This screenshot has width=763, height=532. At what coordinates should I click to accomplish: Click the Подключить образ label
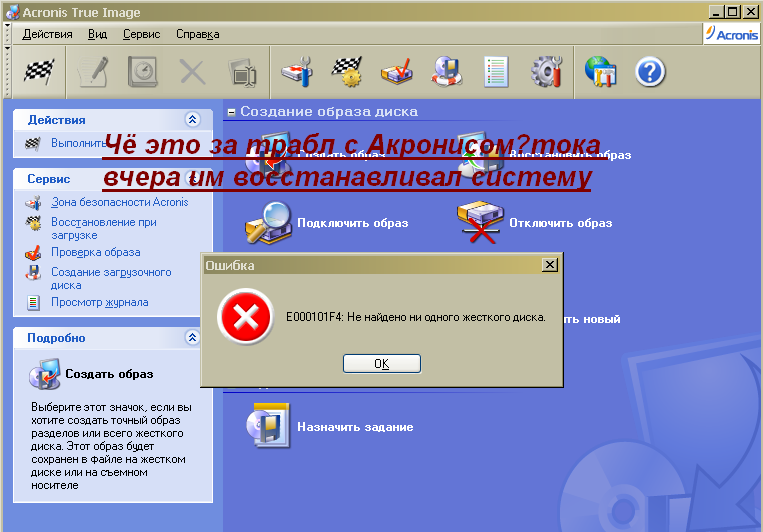(x=353, y=223)
